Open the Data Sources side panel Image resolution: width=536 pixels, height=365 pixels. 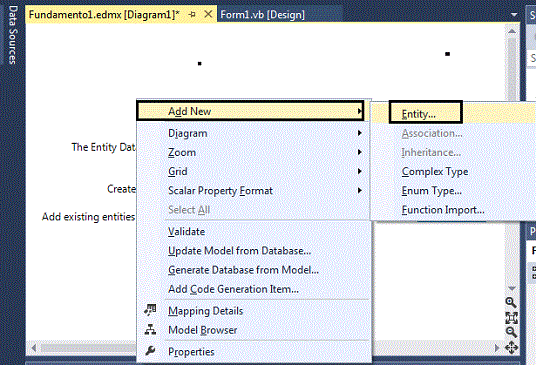pos(12,34)
